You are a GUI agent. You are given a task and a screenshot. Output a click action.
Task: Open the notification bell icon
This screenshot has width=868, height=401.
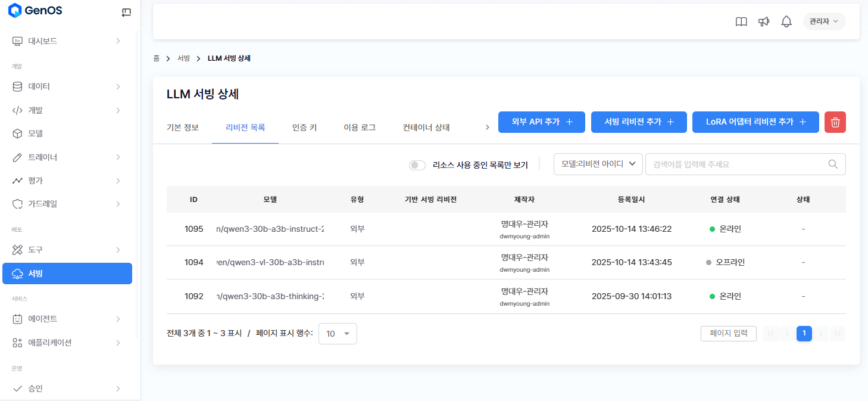point(786,22)
